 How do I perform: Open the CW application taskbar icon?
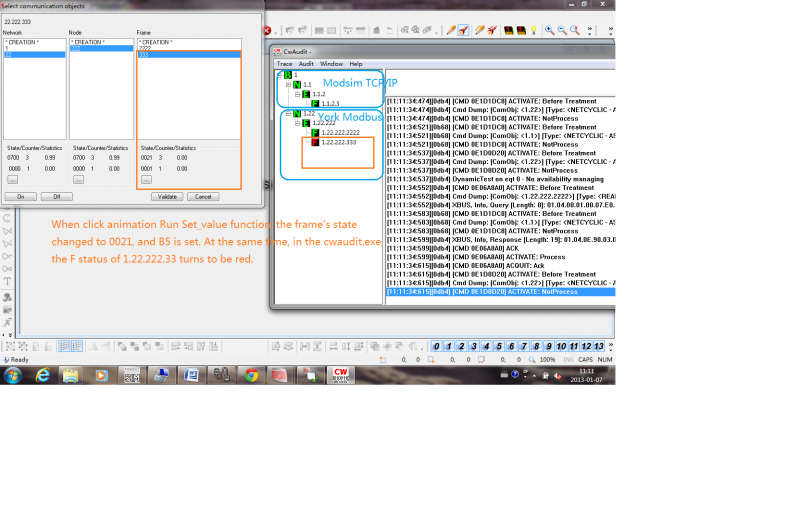coord(341,375)
